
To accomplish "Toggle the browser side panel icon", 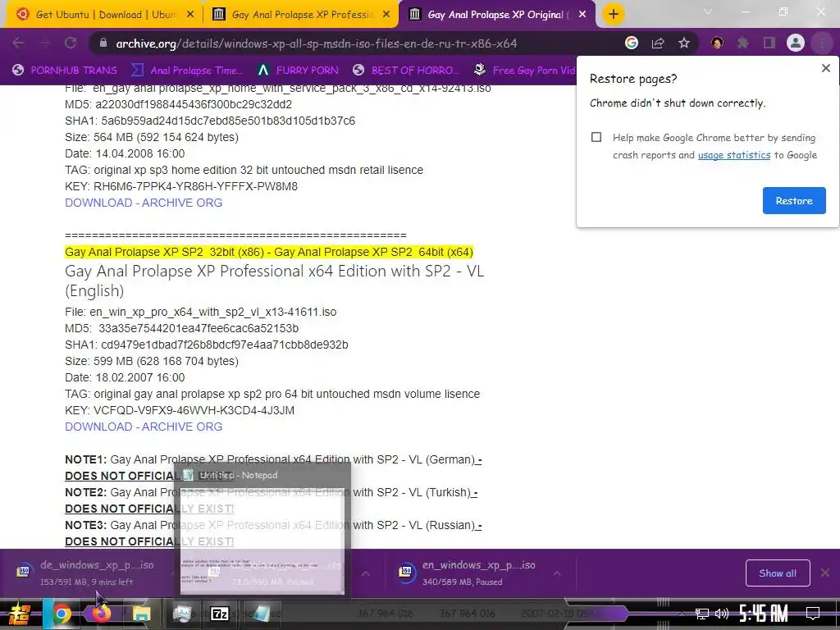I will 769,43.
